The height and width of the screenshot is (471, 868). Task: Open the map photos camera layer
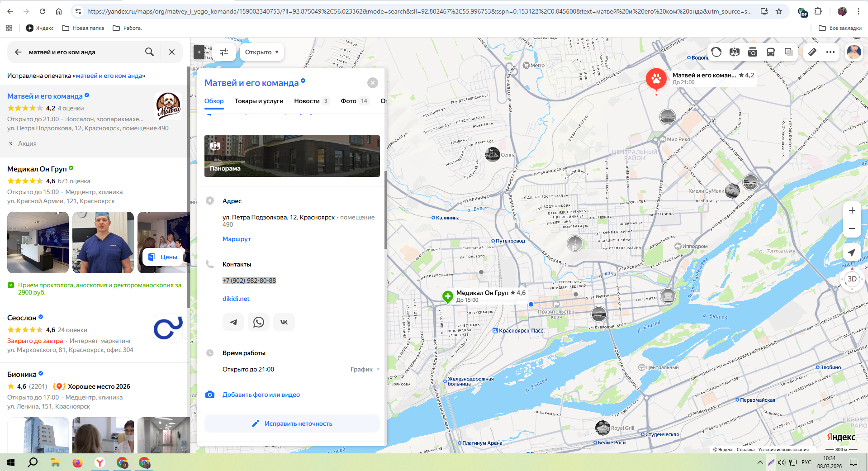click(752, 52)
